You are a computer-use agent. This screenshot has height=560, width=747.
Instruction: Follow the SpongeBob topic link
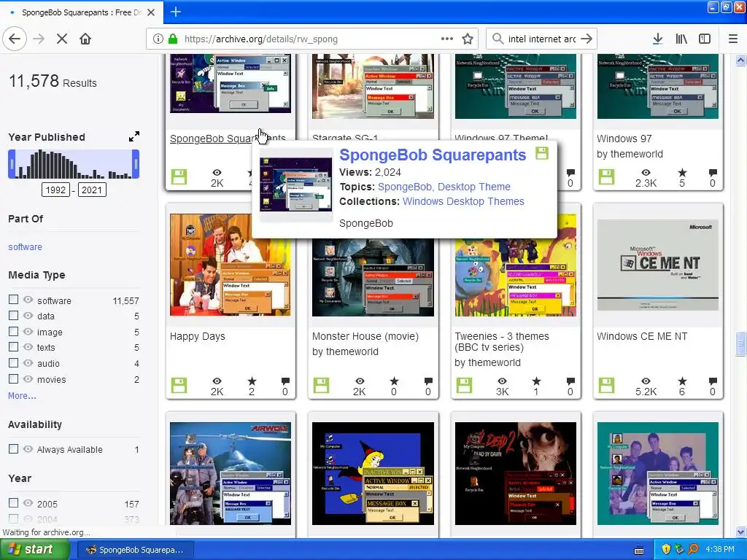[404, 187]
